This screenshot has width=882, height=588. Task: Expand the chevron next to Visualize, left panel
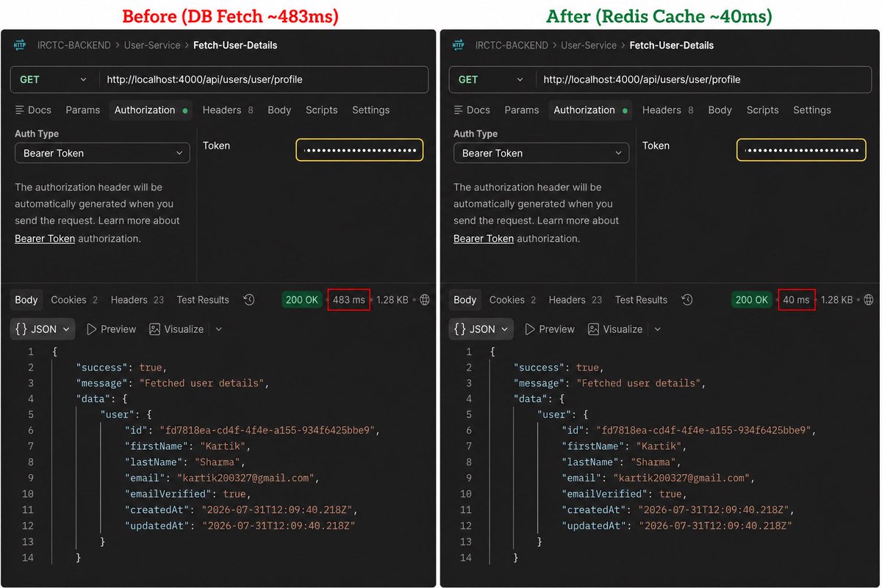tap(218, 329)
